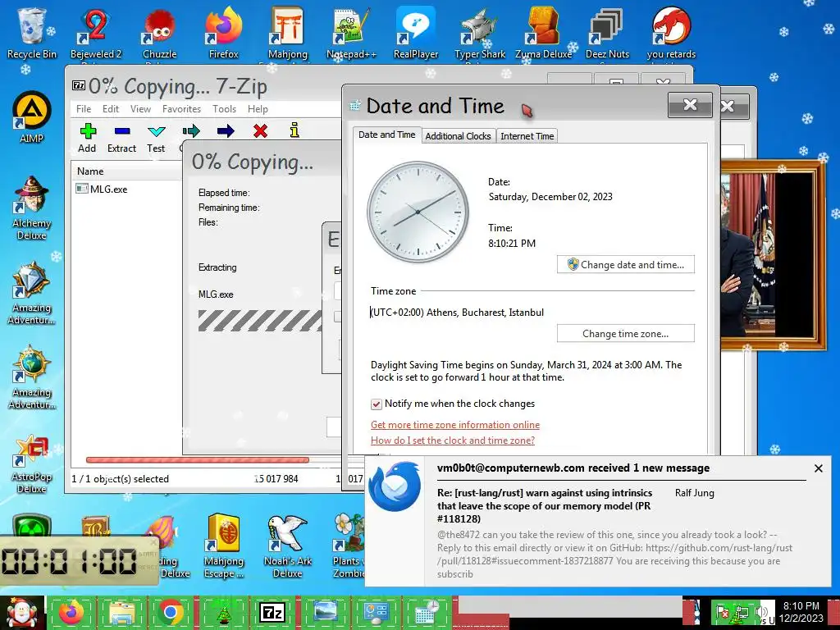
Task: Open the View menu in 7-Zip
Action: click(140, 109)
